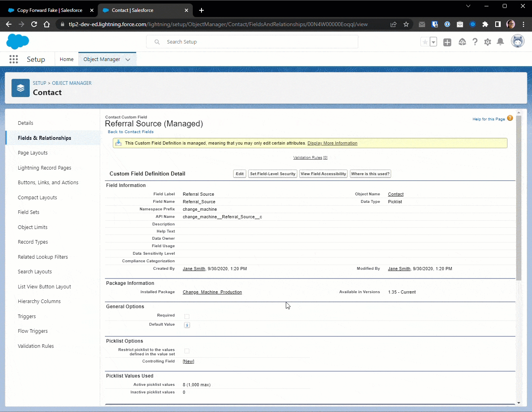Image resolution: width=532 pixels, height=412 pixels.
Task: Click the Contact object stack icon
Action: [x=21, y=88]
